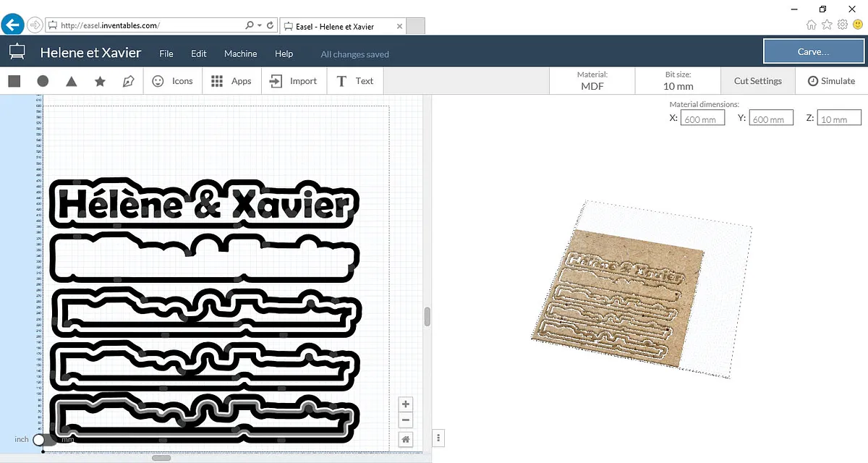This screenshot has height=463, width=868.
Task: Select the square shape tool
Action: (x=14, y=81)
